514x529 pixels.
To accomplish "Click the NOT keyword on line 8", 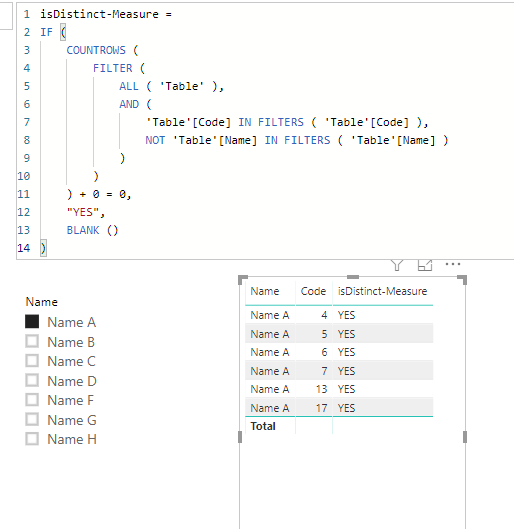I will tap(155, 140).
